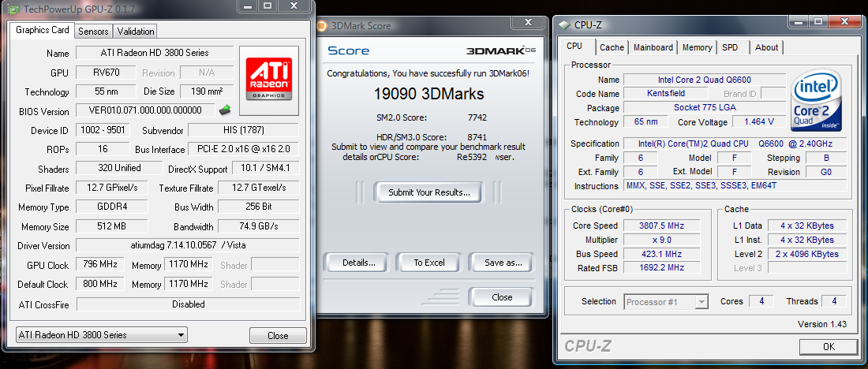The width and height of the screenshot is (868, 369).
Task: Click the Default Clock 800 MHz field
Action: (x=99, y=284)
